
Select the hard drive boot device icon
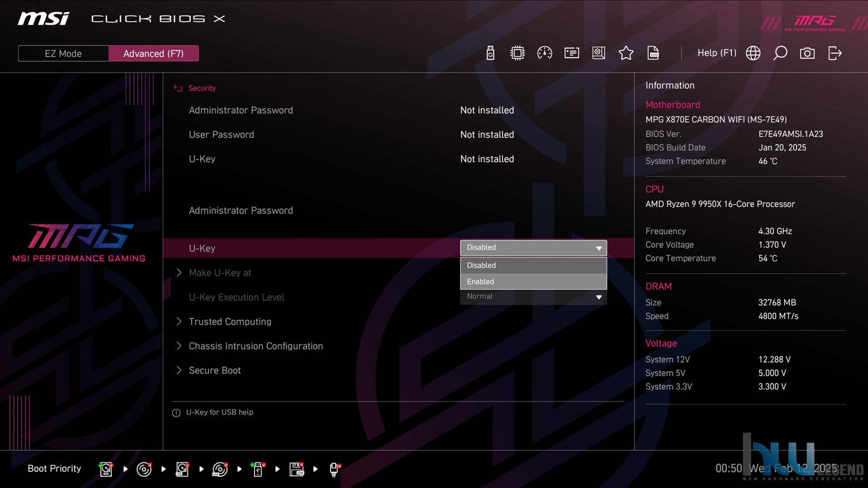pos(106,469)
